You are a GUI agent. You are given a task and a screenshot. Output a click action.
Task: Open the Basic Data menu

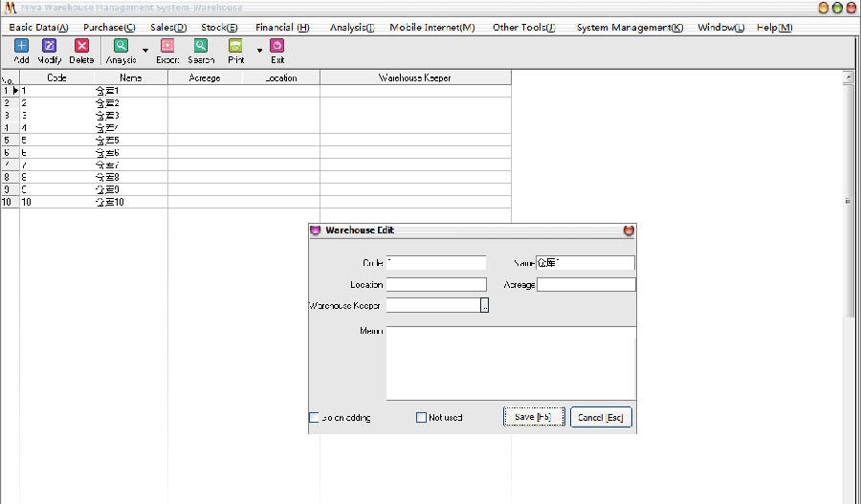tap(38, 28)
